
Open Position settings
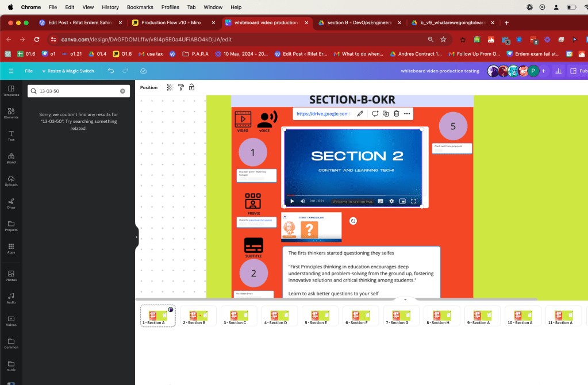pos(149,87)
